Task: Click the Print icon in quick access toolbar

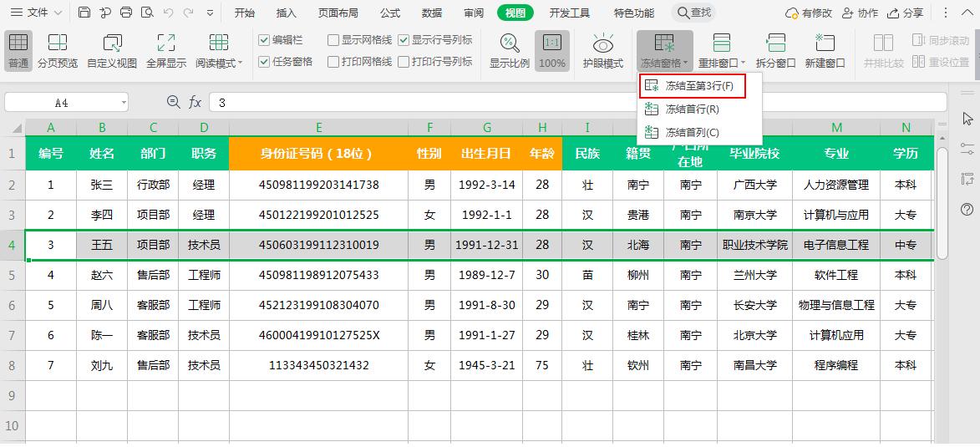Action: [x=125, y=13]
